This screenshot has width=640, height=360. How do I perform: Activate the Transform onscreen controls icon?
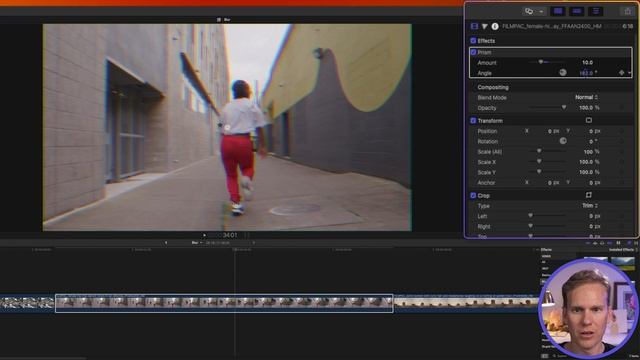(589, 120)
